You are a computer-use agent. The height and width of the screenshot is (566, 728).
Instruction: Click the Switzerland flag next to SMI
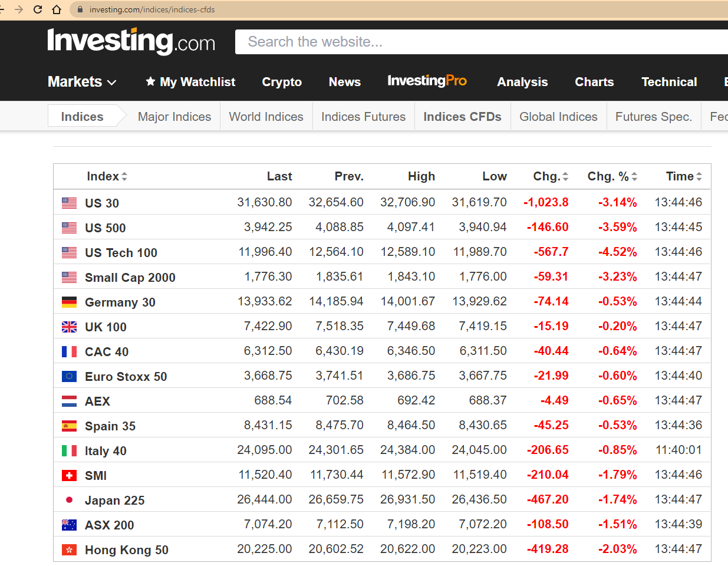(69, 476)
